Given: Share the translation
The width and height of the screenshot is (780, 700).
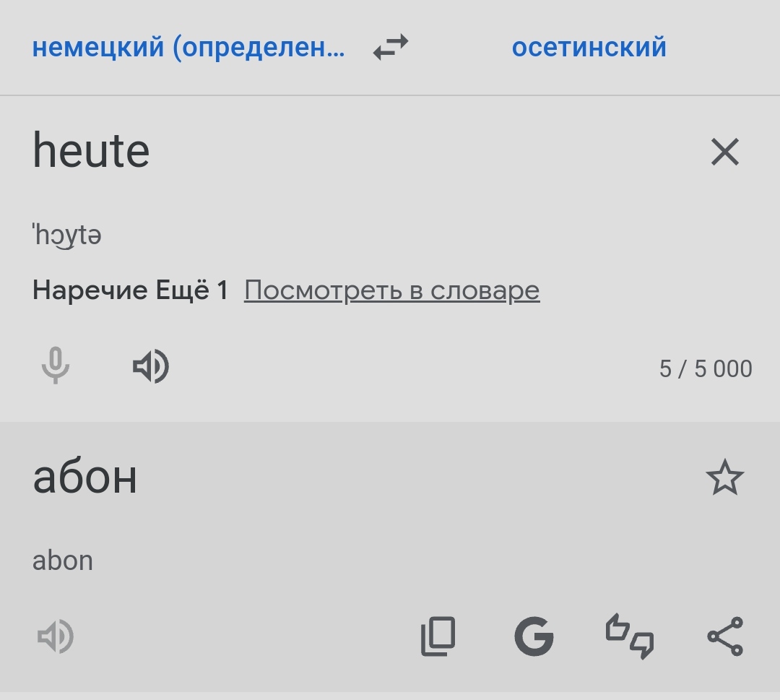Looking at the screenshot, I should (725, 636).
